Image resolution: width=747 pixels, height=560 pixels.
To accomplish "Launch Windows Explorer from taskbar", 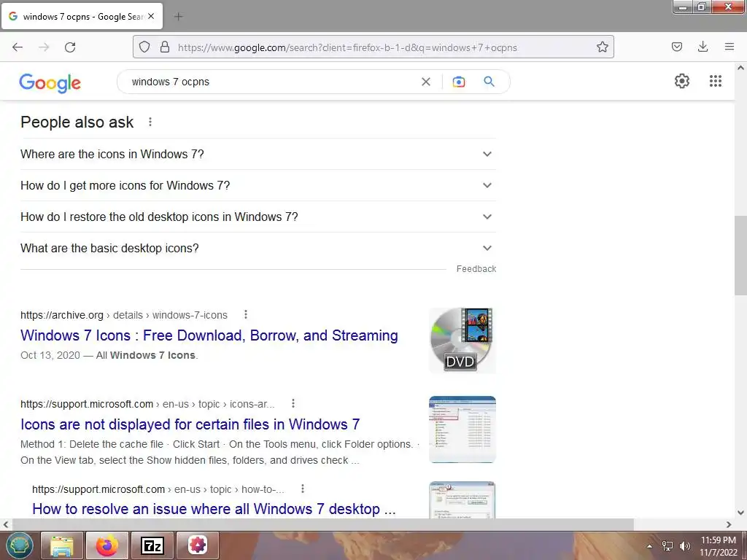I will [x=62, y=545].
